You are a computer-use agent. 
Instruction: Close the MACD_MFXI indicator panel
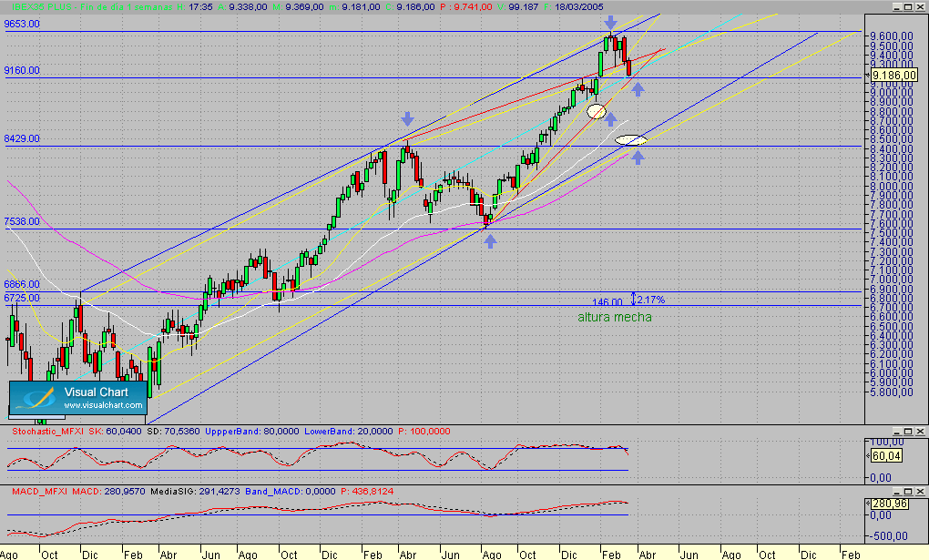tap(920, 492)
